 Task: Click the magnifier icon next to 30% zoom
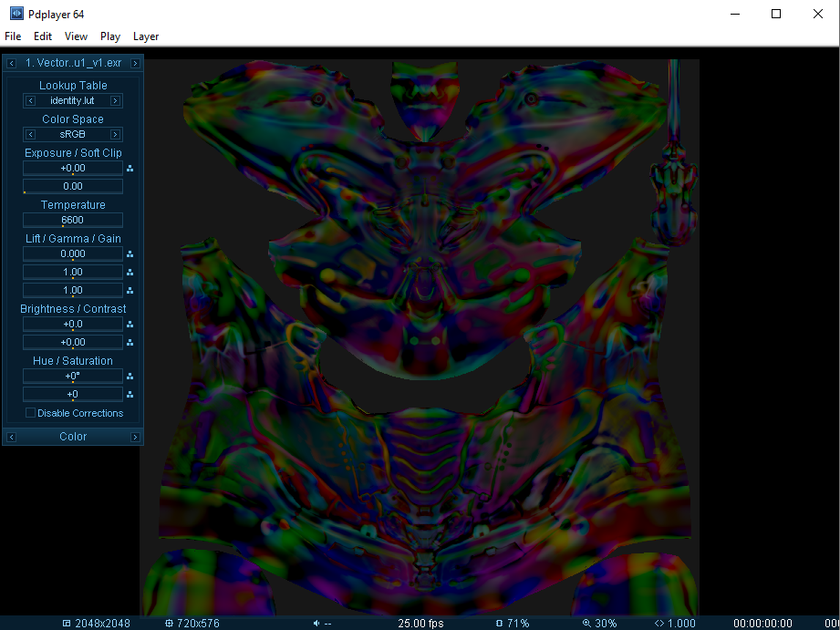586,624
